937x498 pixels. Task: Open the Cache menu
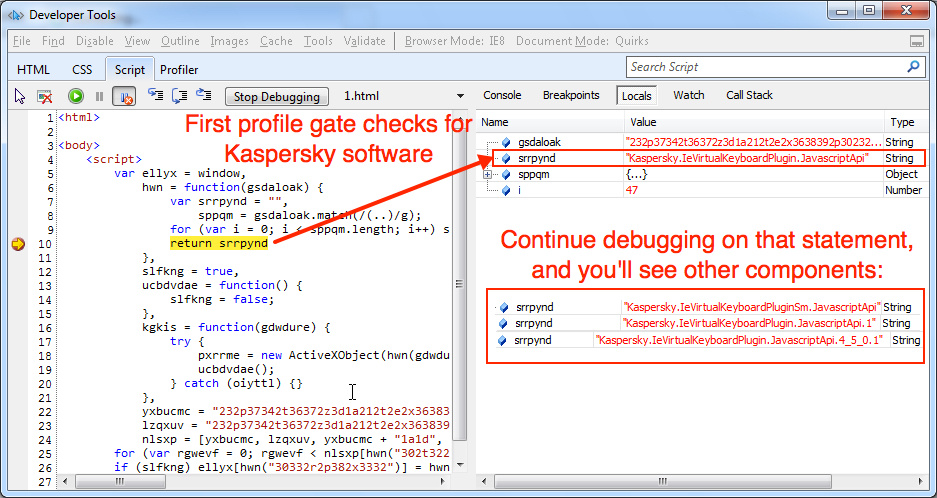point(276,41)
